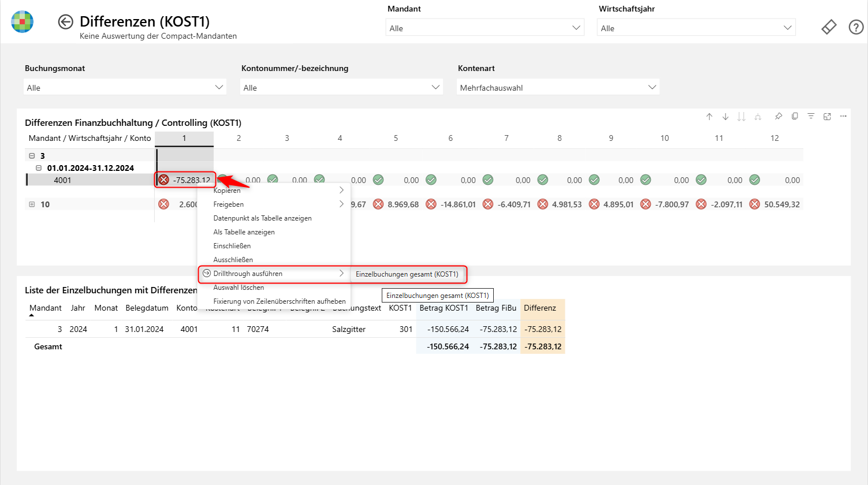Viewport: 868px width, 485px height.
Task: Open the More options ellipsis on the matrix
Action: [843, 116]
